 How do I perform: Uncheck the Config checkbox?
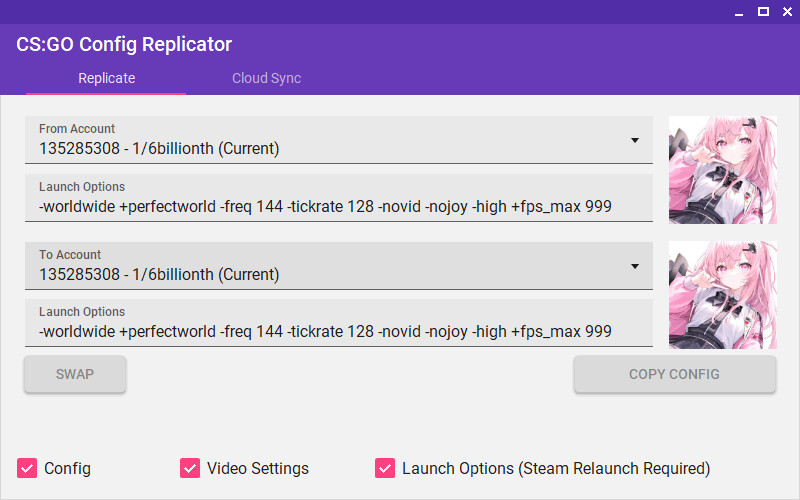[27, 468]
